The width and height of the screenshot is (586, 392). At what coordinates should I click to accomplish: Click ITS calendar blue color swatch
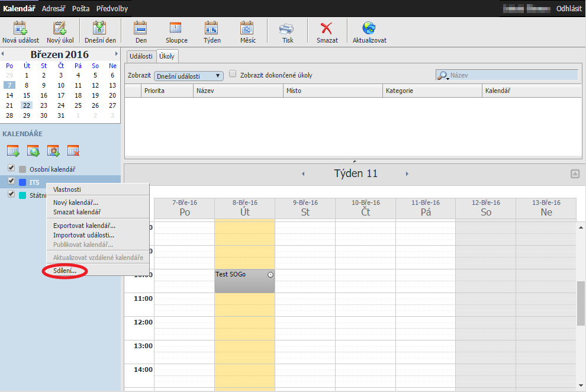click(22, 182)
